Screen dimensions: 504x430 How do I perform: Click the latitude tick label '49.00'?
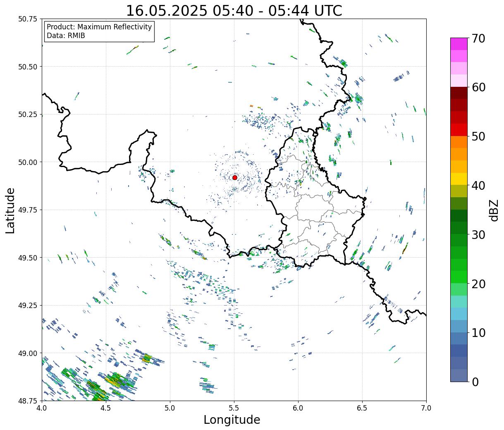28,353
